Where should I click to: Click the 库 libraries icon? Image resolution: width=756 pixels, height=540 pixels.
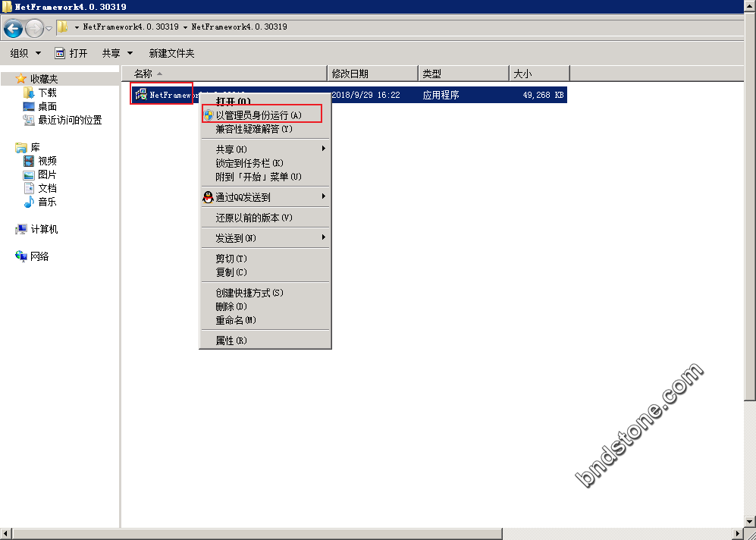coord(20,147)
